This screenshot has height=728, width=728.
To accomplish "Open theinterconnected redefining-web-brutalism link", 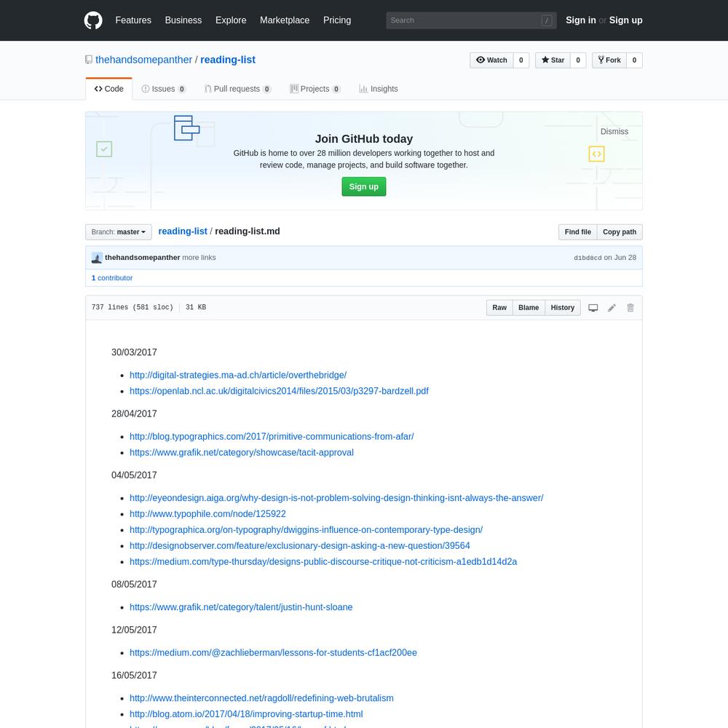I will pyautogui.click(x=261, y=698).
